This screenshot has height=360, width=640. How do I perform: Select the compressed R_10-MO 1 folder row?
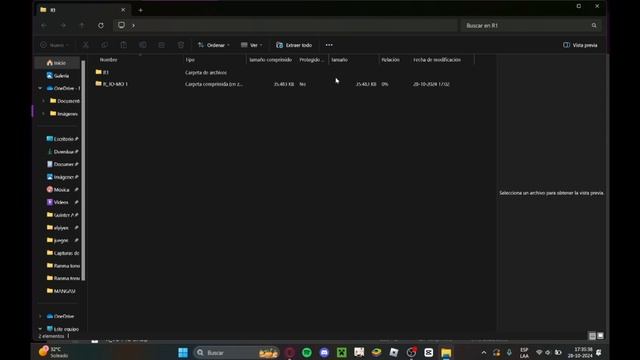click(x=284, y=84)
